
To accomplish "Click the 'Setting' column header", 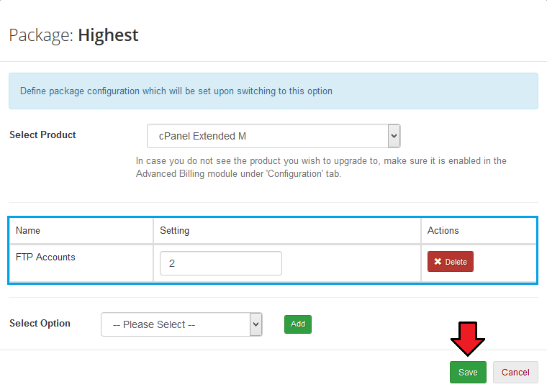I will (287, 231).
